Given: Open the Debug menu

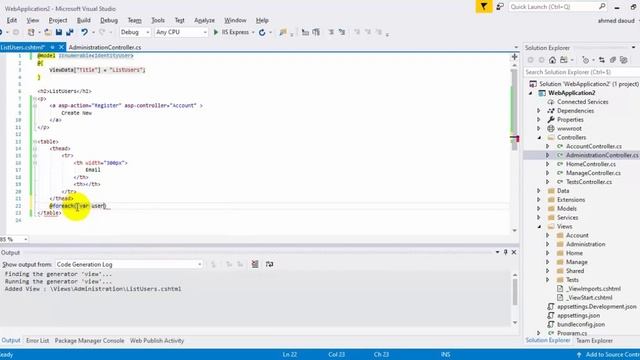Looking at the screenshot, I should pyautogui.click(x=109, y=20).
